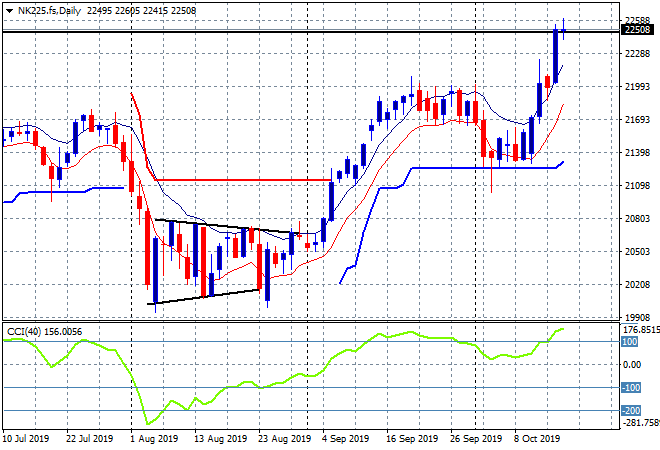Select the NK225.fs,Daily chart title text
660x450 pixels.
[49, 11]
